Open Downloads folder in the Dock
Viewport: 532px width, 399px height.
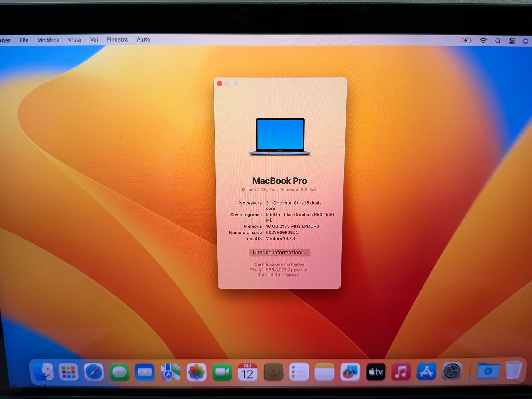click(488, 370)
